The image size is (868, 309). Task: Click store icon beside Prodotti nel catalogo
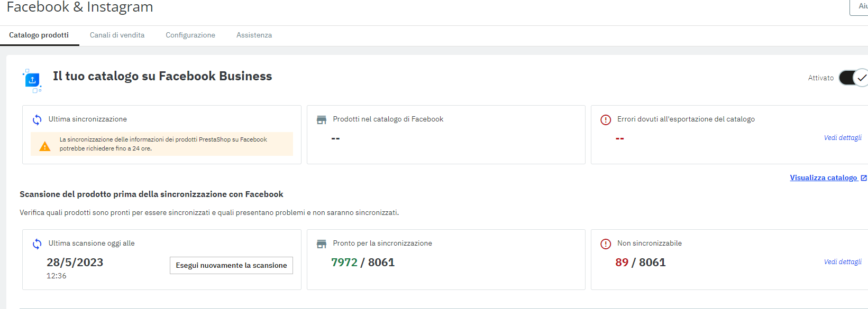point(322,120)
